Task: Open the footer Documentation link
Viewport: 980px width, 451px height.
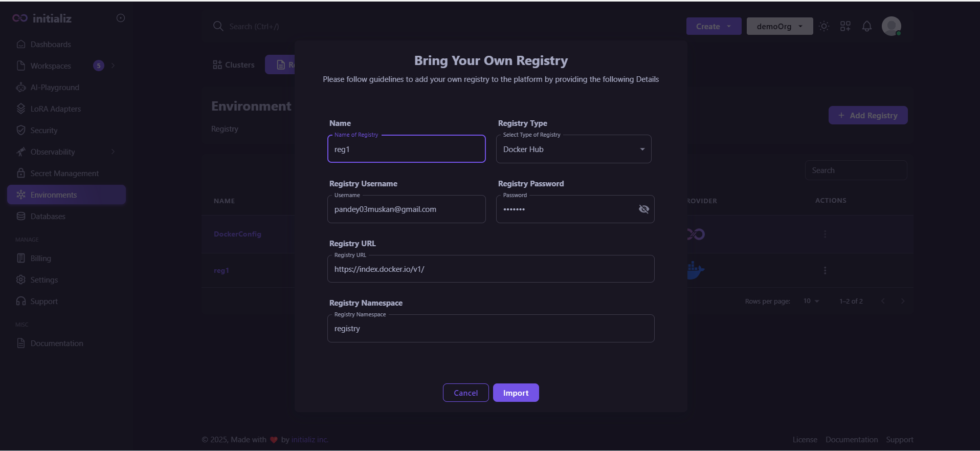Action: click(x=852, y=440)
